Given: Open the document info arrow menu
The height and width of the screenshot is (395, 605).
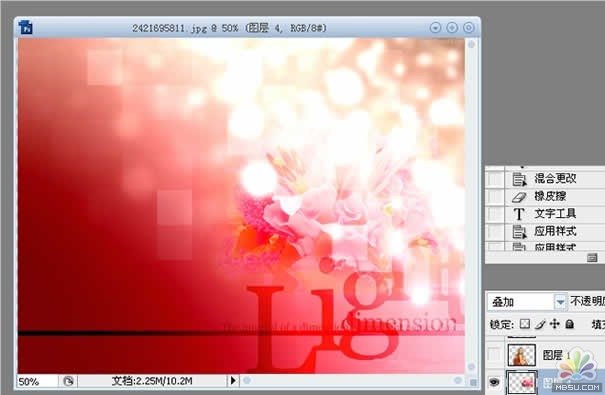Looking at the screenshot, I should 233,381.
